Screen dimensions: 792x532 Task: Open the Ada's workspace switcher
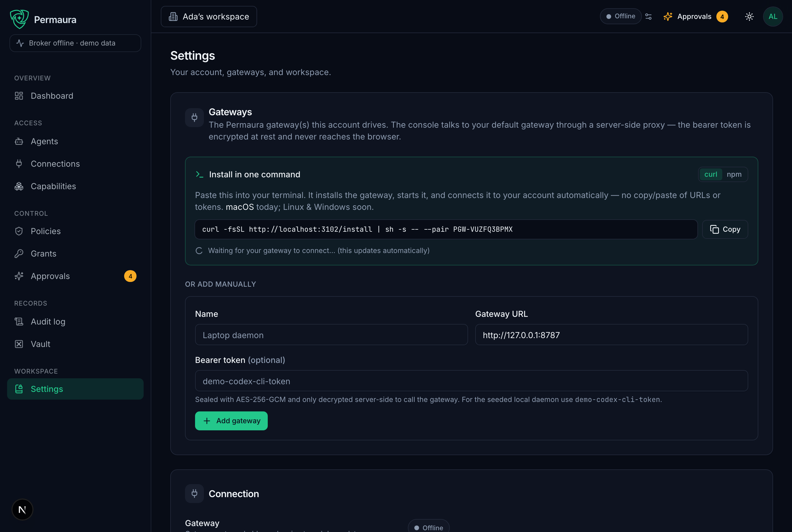tap(209, 17)
